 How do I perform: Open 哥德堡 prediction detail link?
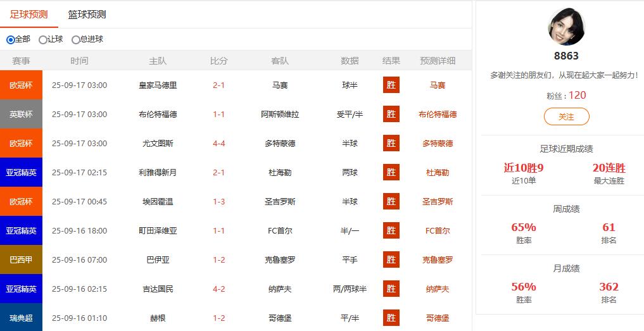(438, 318)
